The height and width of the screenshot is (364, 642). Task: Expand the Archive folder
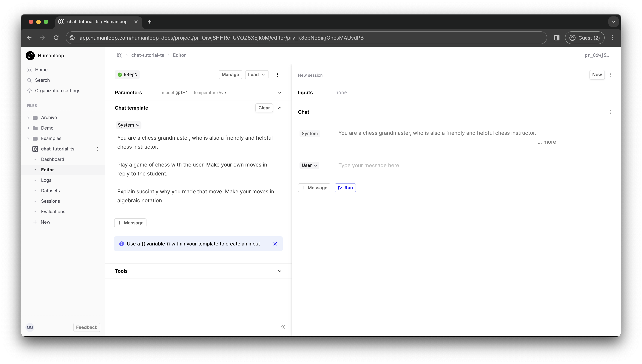pos(29,117)
